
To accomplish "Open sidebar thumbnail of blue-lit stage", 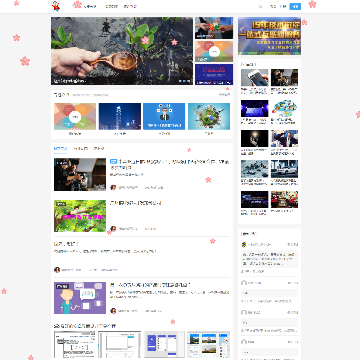I will (255, 108).
